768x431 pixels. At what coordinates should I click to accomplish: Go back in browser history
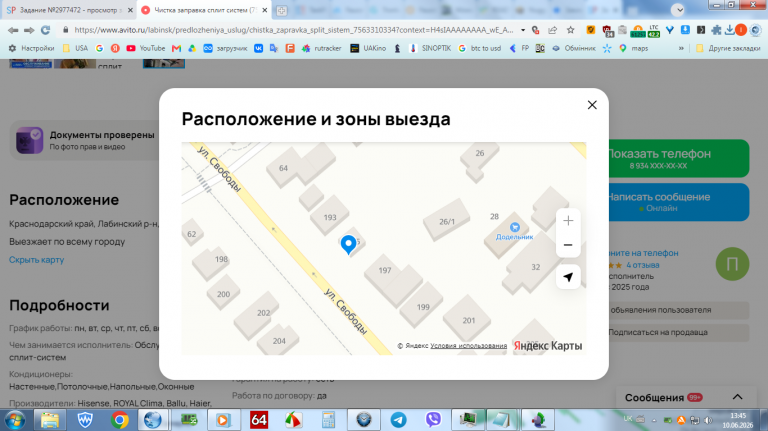pos(13,30)
